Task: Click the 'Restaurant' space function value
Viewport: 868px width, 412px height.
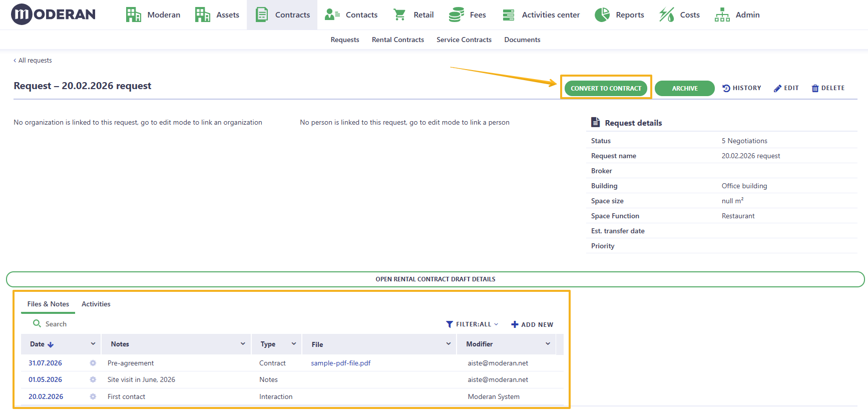Action: 738,216
